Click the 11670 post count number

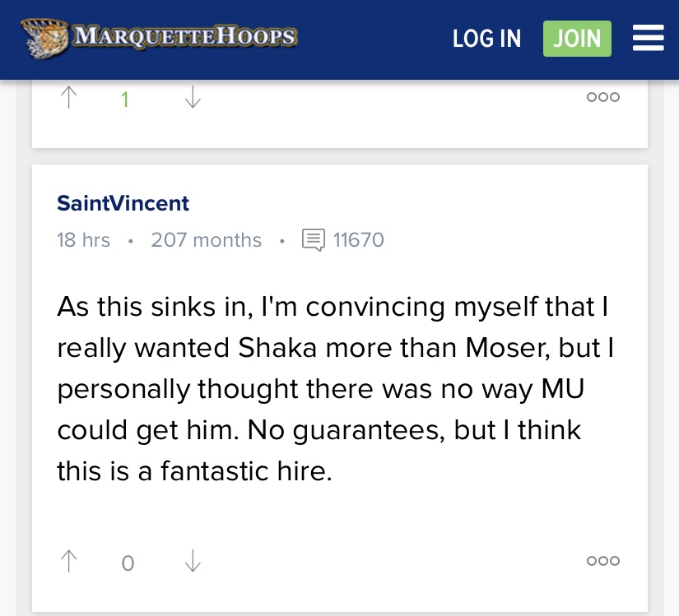coord(359,240)
